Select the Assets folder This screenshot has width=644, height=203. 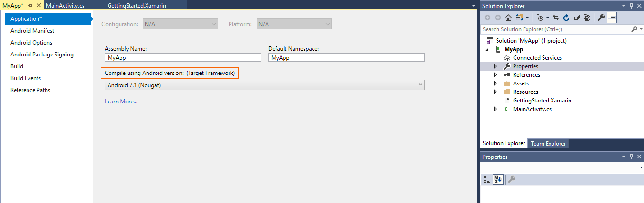pos(521,83)
